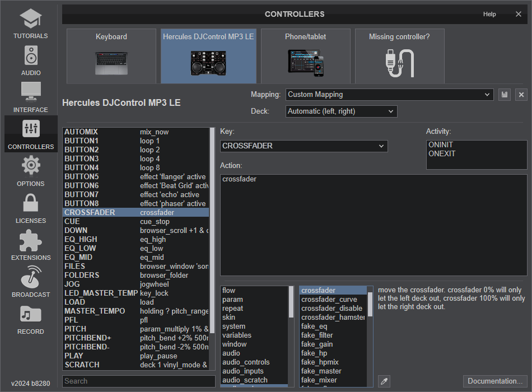Select the JOG mapping row
This screenshot has height=392, width=532.
(136, 284)
